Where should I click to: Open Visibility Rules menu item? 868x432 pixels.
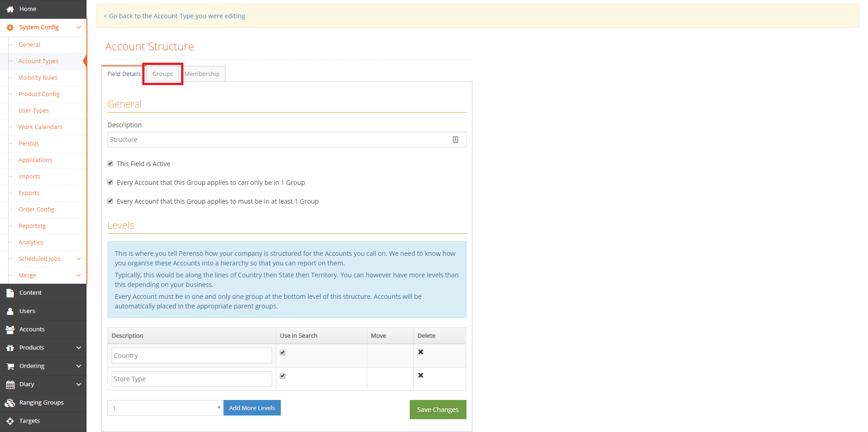point(38,77)
